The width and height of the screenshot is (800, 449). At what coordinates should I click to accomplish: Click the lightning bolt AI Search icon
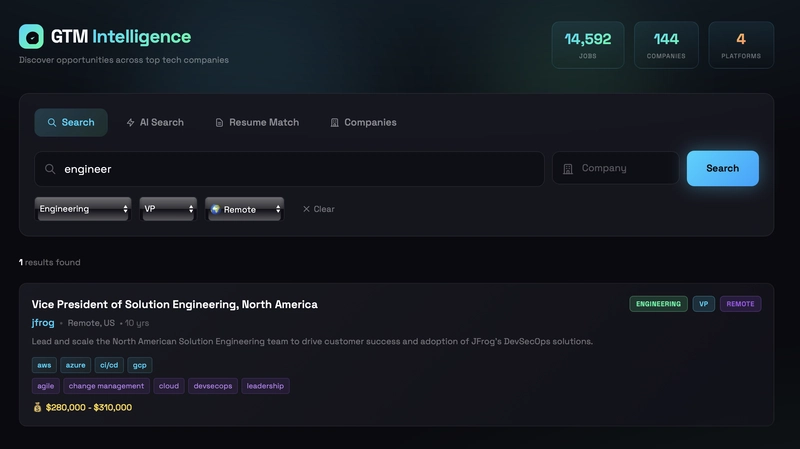[130, 123]
